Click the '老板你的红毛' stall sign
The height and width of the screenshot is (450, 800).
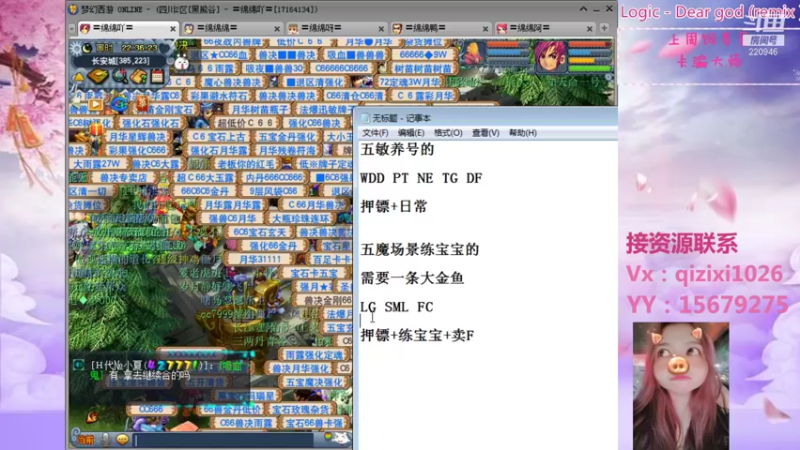pyautogui.click(x=245, y=164)
